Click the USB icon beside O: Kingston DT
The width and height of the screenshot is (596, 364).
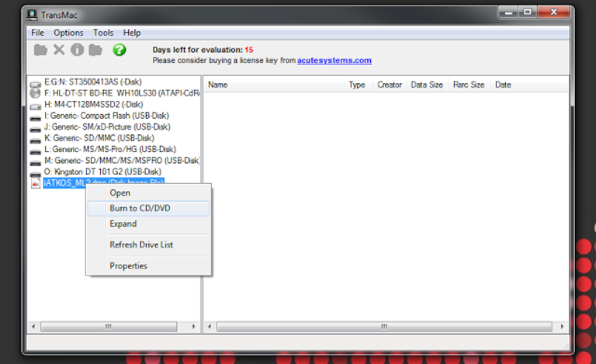point(36,174)
